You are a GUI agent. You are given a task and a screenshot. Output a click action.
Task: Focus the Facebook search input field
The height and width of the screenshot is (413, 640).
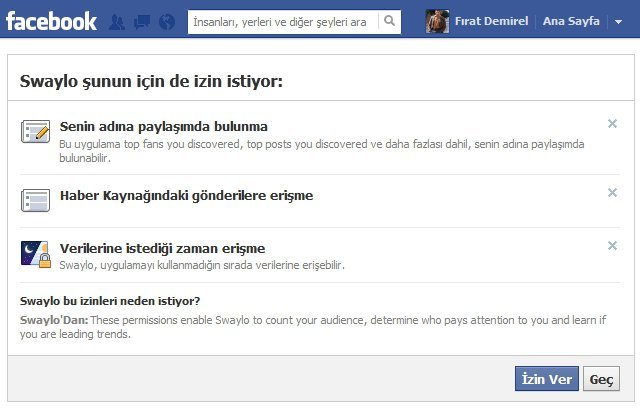coord(283,22)
